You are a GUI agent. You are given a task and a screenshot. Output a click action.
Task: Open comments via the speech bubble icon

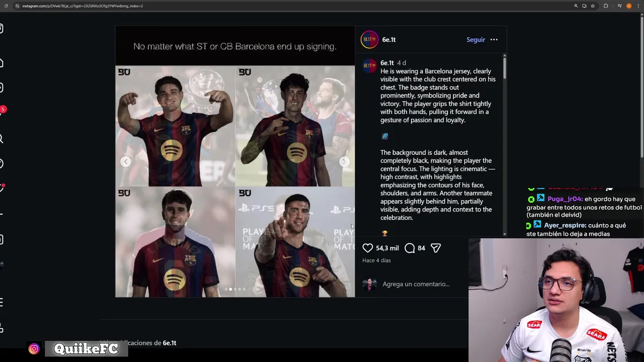coord(410,248)
